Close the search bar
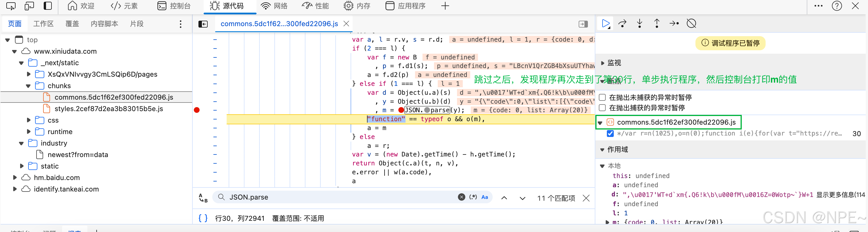The height and width of the screenshot is (232, 868). pos(586,198)
